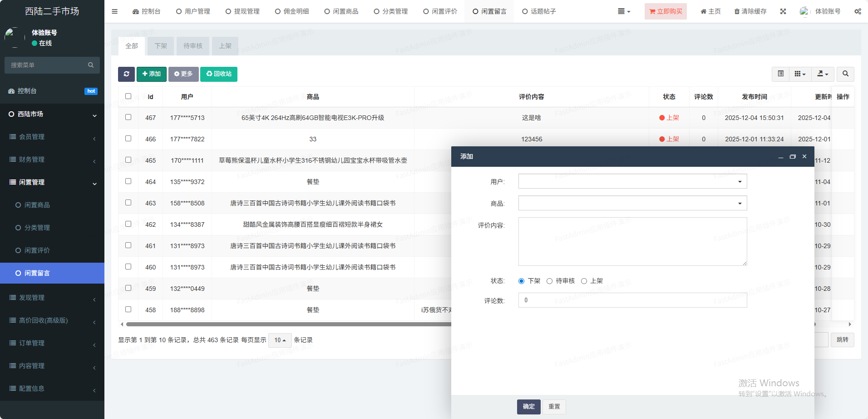Click the 确定 confirm button
This screenshot has height=419, width=868.
[528, 407]
